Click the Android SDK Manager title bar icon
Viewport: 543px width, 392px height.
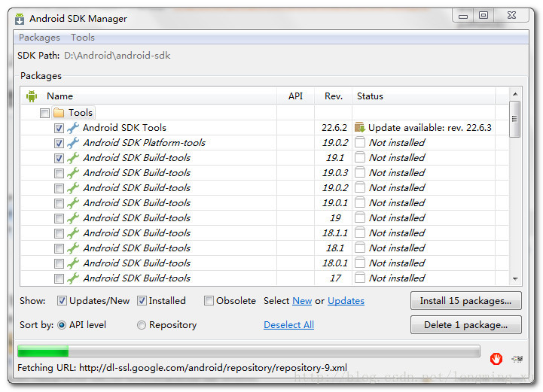click(20, 19)
